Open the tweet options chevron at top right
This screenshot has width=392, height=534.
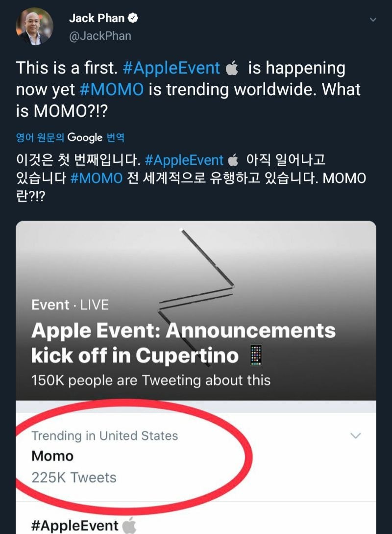tap(373, 20)
